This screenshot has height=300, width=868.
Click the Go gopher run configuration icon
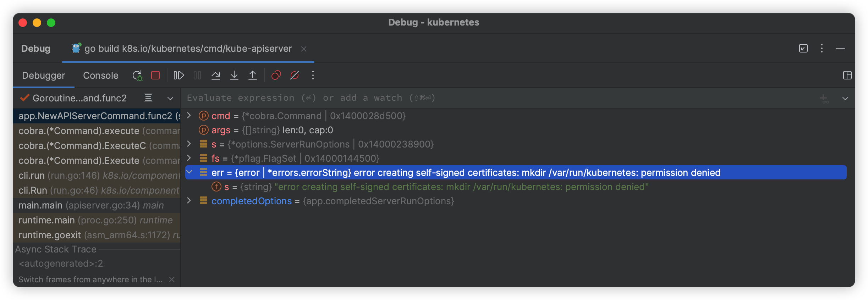pos(76,48)
